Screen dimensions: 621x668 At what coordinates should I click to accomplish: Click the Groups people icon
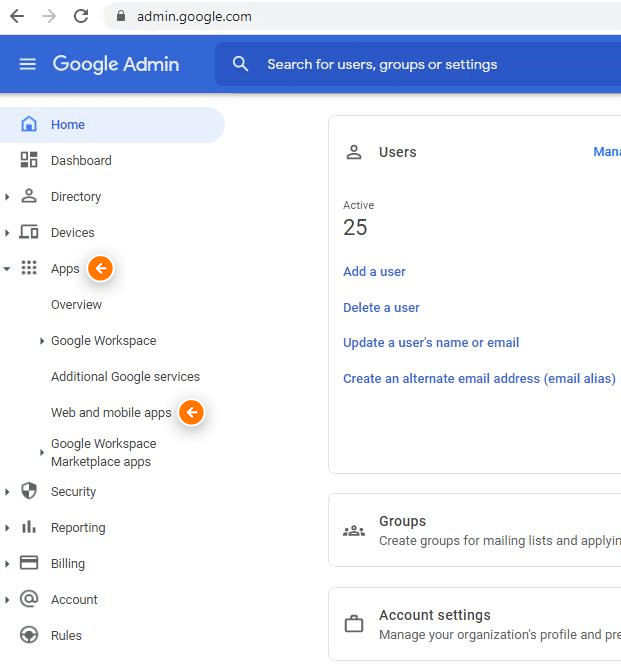(354, 531)
